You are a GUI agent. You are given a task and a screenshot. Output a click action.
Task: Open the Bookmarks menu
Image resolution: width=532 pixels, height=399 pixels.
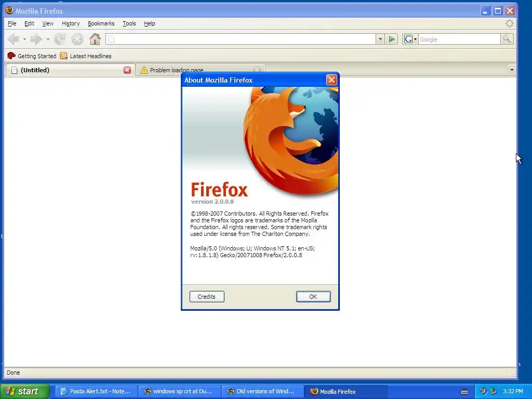click(x=101, y=23)
